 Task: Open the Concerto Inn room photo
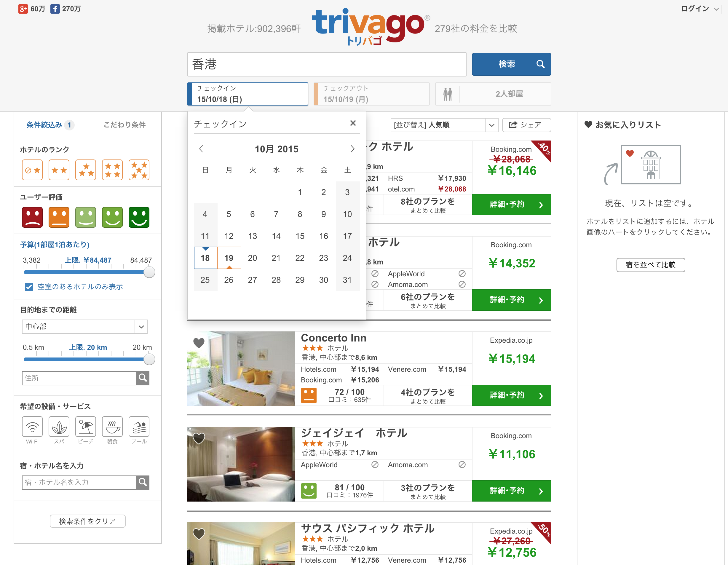[x=241, y=369]
